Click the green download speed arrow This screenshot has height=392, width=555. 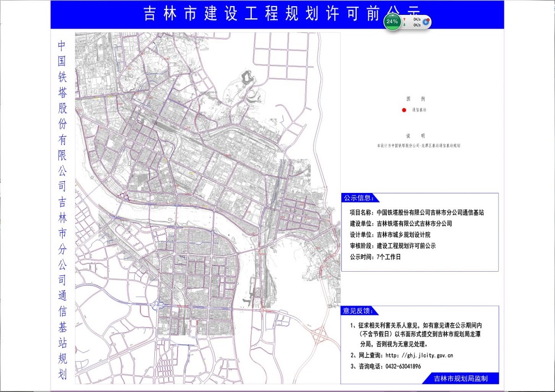pos(404,25)
